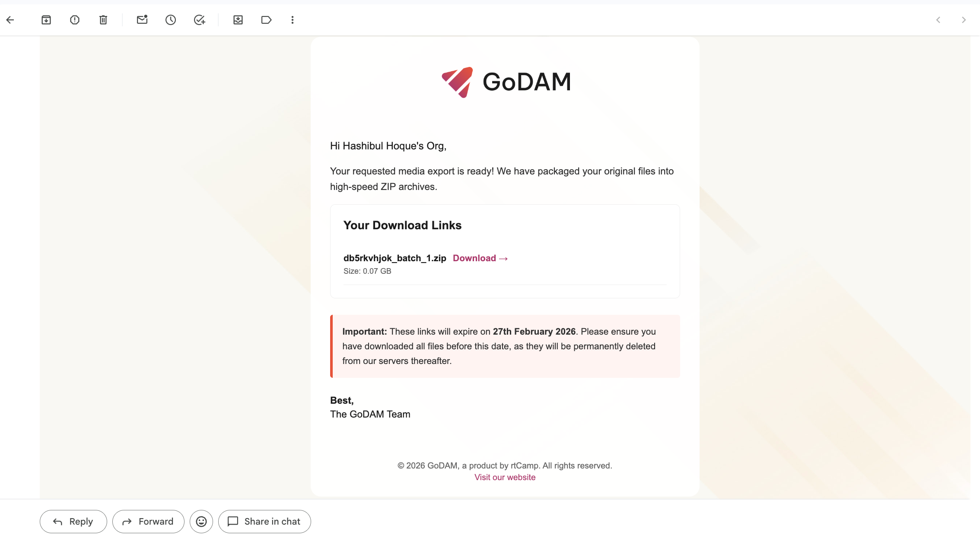Viewport: 980px width, 538px height.
Task: Navigate to the older conversation
Action: tap(964, 20)
